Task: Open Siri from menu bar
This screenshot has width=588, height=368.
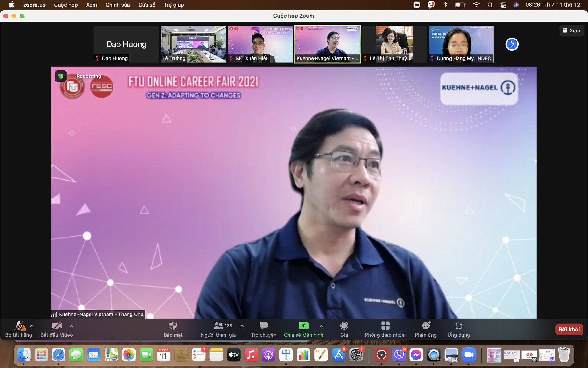Action: point(516,5)
